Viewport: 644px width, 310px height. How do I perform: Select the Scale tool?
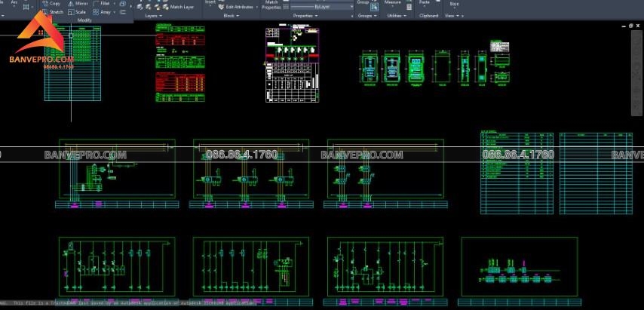pyautogui.click(x=77, y=12)
